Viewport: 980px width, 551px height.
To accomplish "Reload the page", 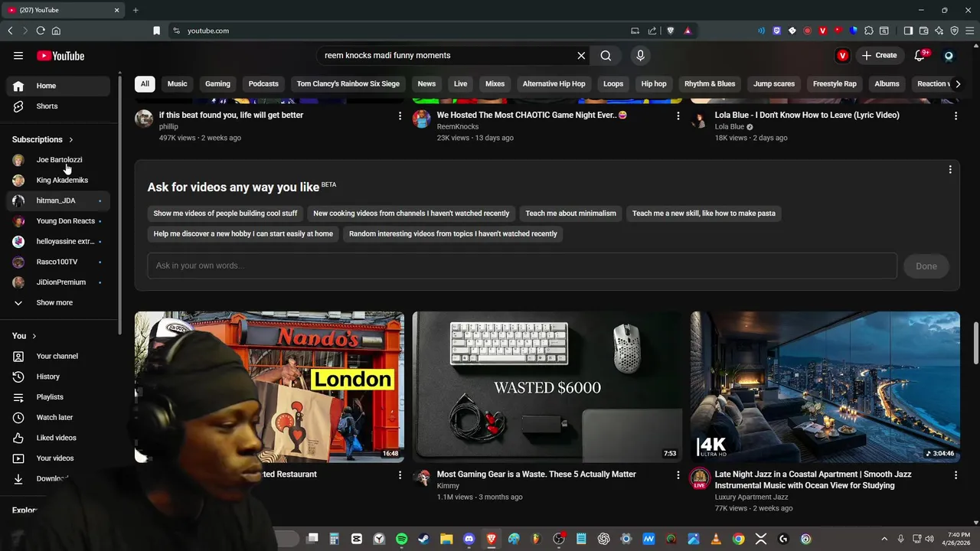I will point(41,31).
